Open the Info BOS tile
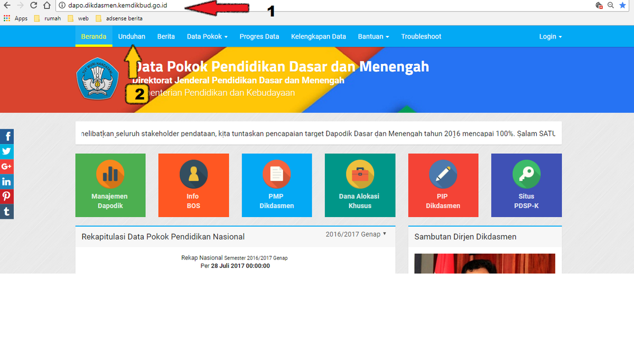Viewport: 634px width, 364px height. point(193,185)
